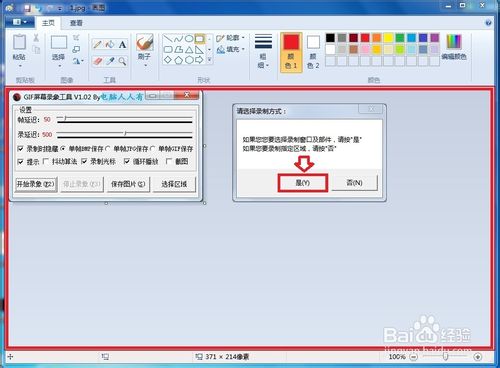Image resolution: width=500 pixels, height=368 pixels.
Task: Choose the Rounded rectangle shape
Action: (168, 49)
